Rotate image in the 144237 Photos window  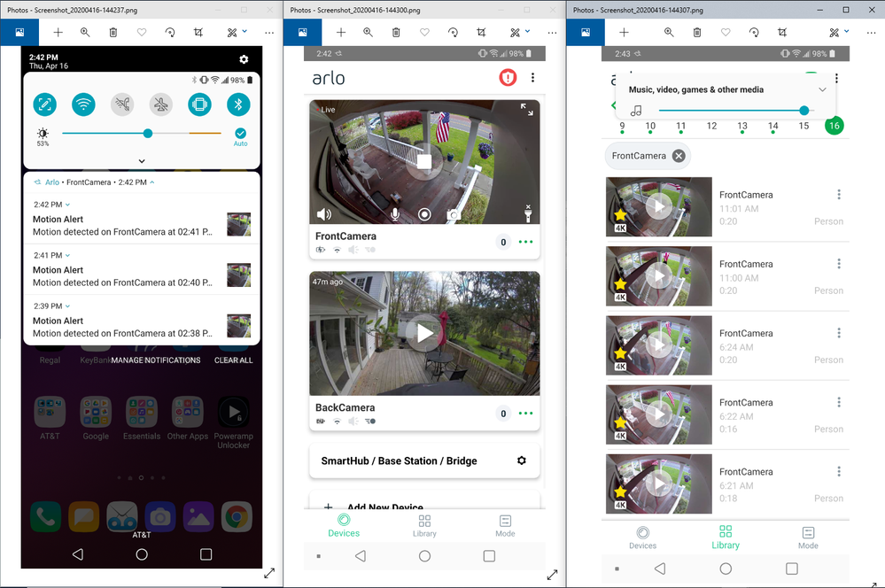tap(170, 33)
